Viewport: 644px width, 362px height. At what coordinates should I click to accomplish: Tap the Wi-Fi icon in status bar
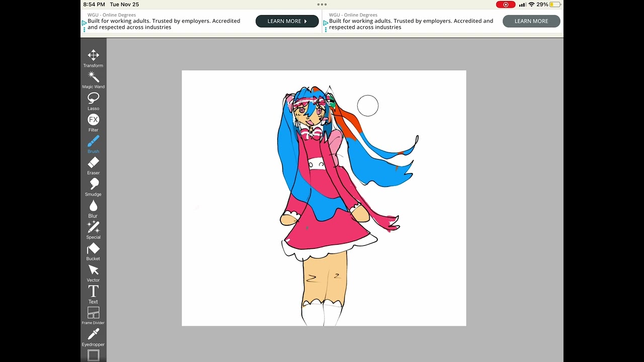coord(531,5)
